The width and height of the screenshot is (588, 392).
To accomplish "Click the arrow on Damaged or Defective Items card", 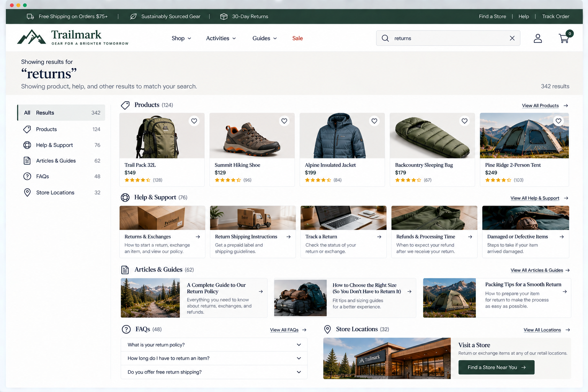I will pyautogui.click(x=562, y=237).
